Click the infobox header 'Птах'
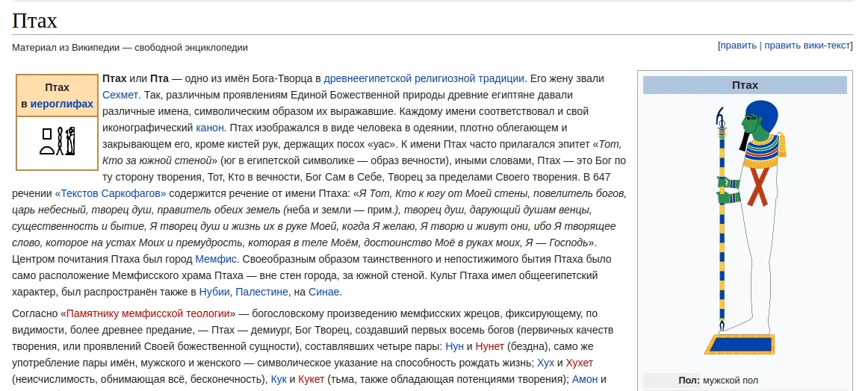This screenshot has width=868, height=391. coord(745,85)
